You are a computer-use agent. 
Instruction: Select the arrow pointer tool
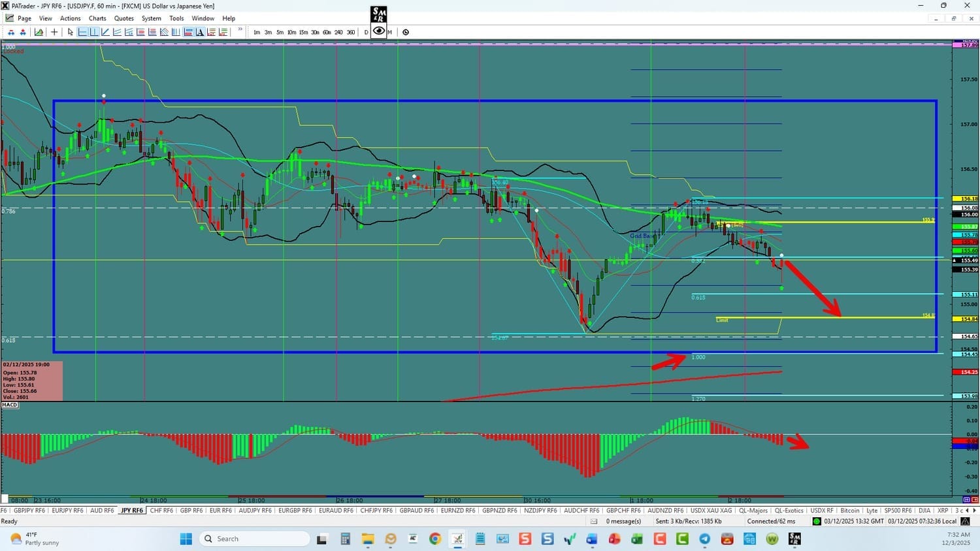71,32
